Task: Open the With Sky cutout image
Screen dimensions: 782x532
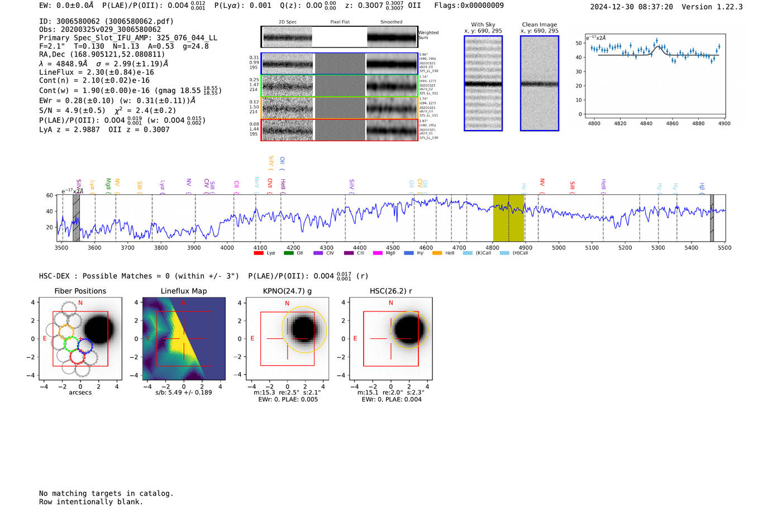Action: [x=483, y=83]
